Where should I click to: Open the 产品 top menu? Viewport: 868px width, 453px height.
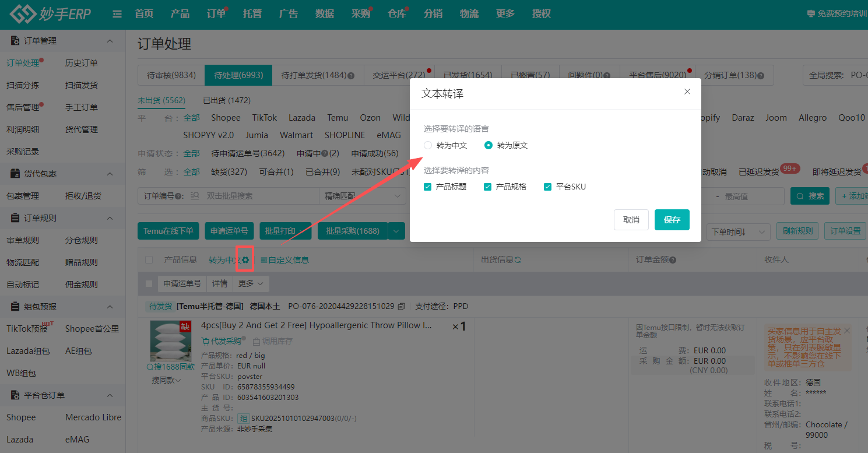[180, 14]
